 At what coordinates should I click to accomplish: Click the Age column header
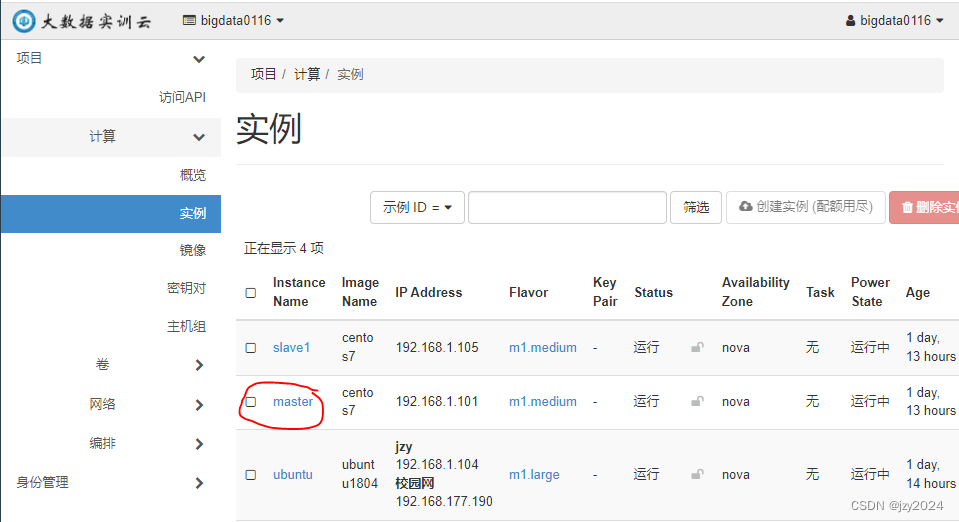[x=917, y=293]
